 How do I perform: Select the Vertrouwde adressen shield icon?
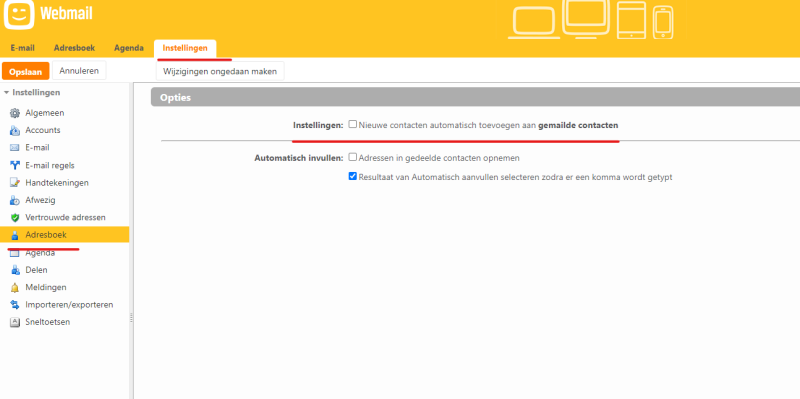click(x=15, y=217)
